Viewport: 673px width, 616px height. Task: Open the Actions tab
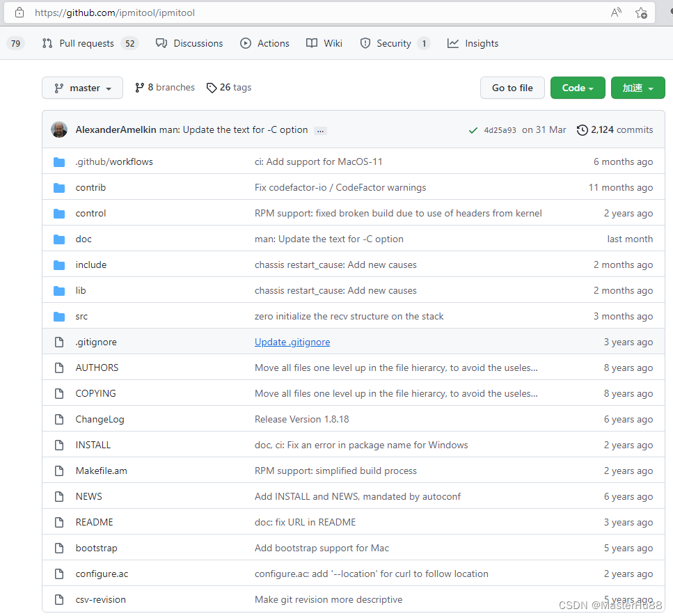265,43
